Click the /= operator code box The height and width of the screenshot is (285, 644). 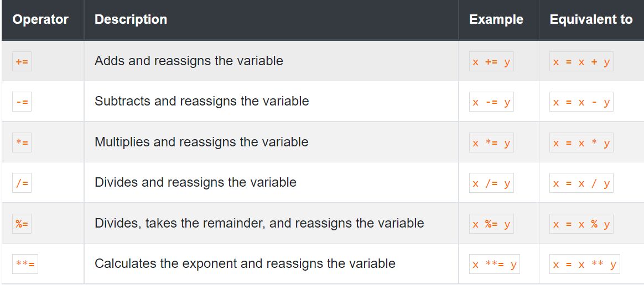click(22, 183)
